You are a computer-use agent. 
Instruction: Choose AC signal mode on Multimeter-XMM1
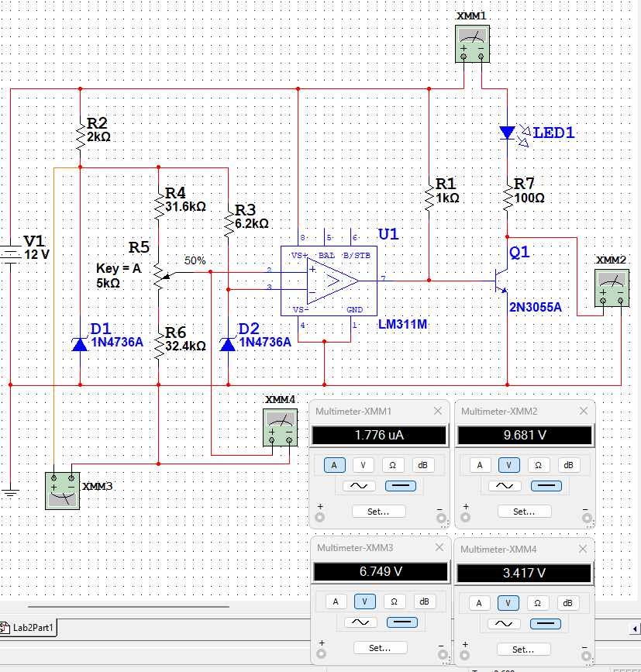point(359,485)
